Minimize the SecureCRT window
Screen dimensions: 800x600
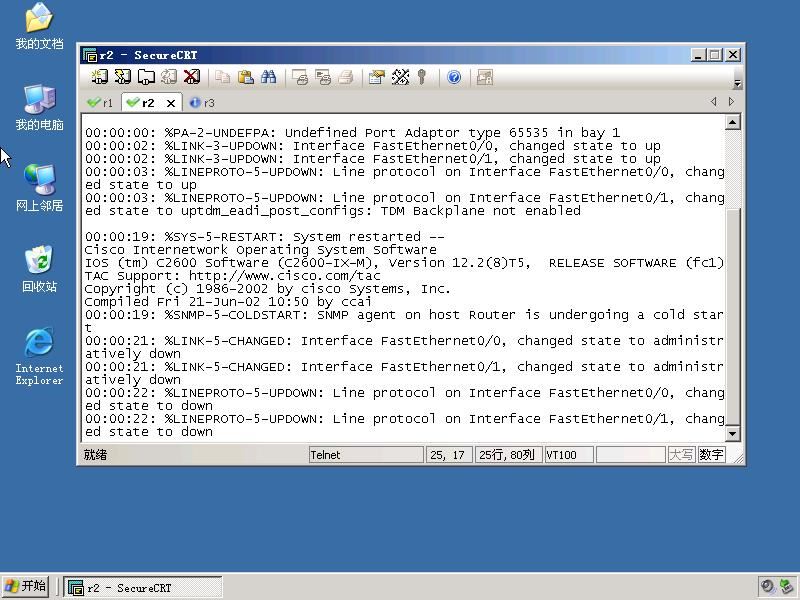point(698,55)
